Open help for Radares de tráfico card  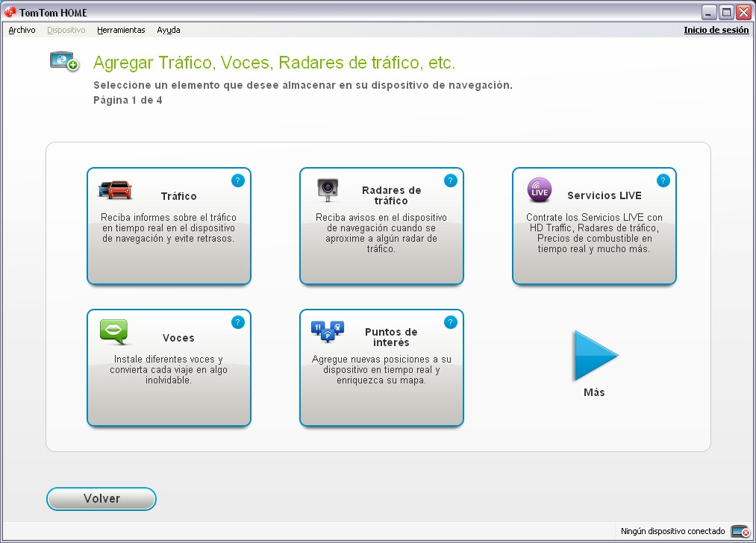(450, 181)
